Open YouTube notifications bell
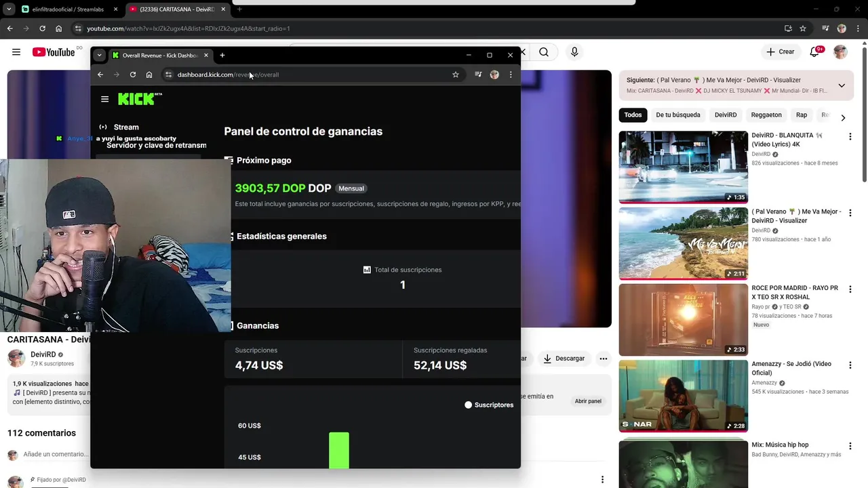The width and height of the screenshot is (868, 488). point(814,52)
